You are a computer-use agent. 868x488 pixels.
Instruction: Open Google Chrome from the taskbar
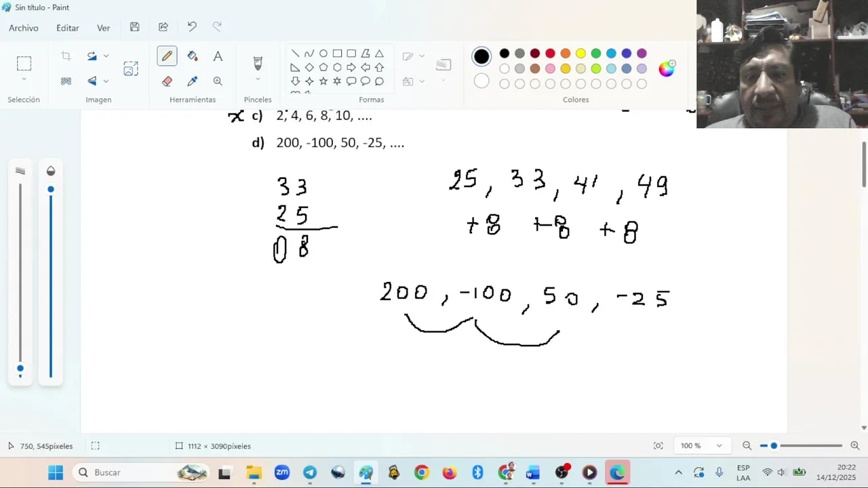coord(421,472)
